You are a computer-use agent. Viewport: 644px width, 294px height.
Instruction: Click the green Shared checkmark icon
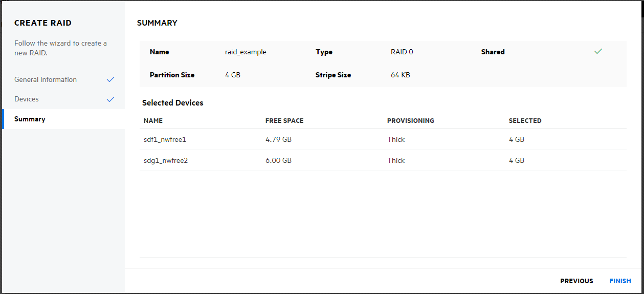tap(598, 52)
